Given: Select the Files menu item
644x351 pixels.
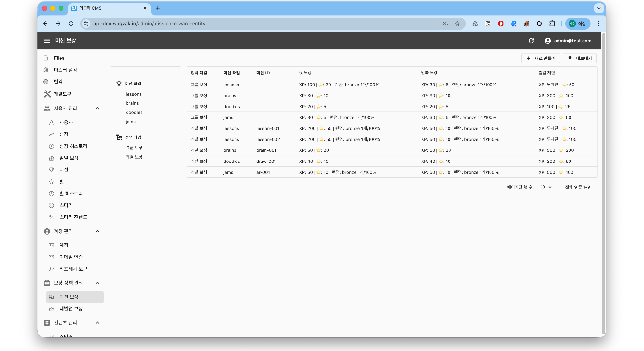Looking at the screenshot, I should [x=59, y=58].
